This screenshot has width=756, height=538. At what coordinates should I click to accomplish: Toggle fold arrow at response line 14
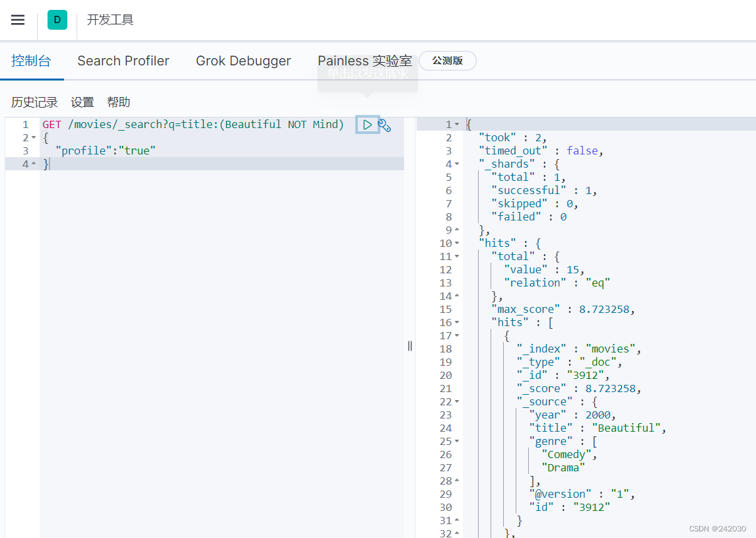457,296
